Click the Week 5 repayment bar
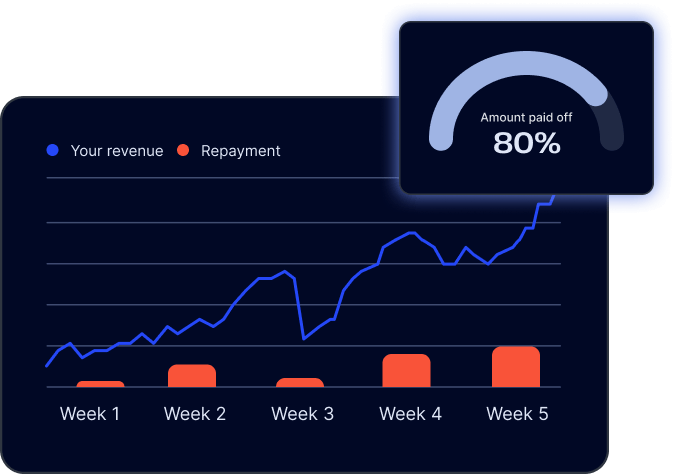Image resolution: width=675 pixels, height=474 pixels. (x=516, y=367)
